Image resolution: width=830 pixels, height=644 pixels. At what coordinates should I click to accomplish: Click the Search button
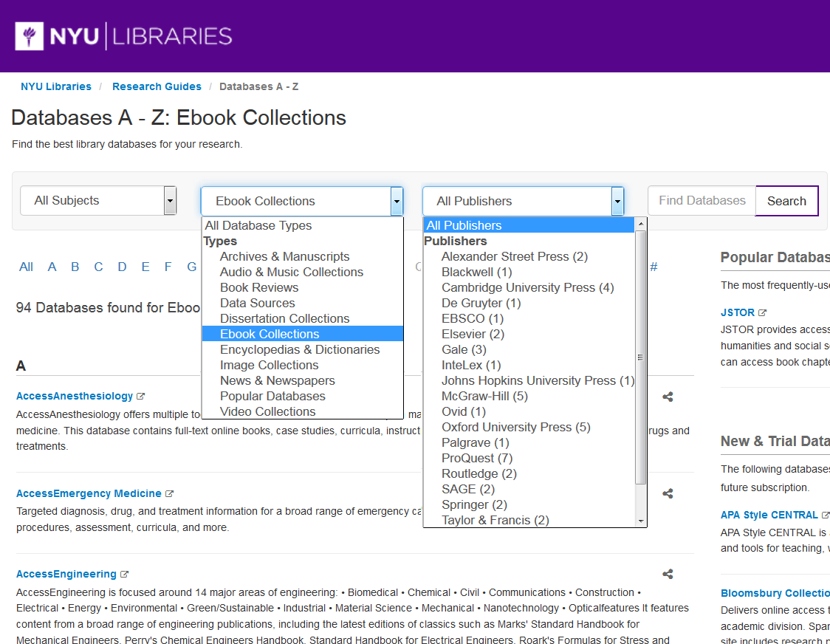coord(786,201)
